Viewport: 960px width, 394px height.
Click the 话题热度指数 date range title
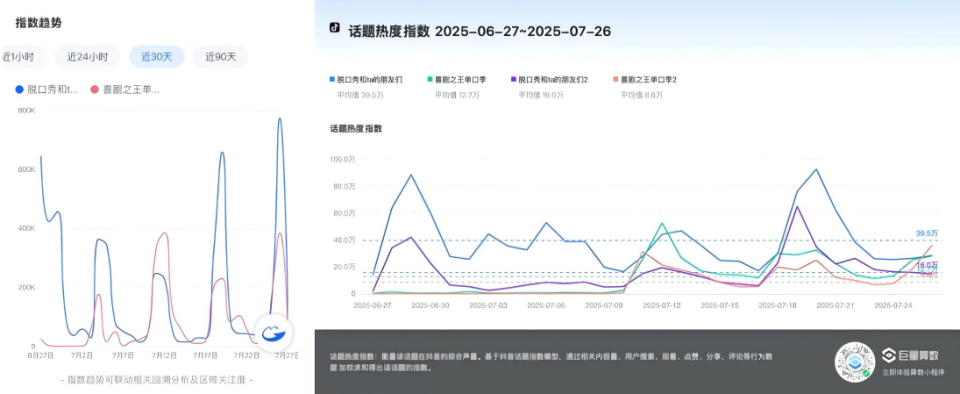[x=479, y=31]
